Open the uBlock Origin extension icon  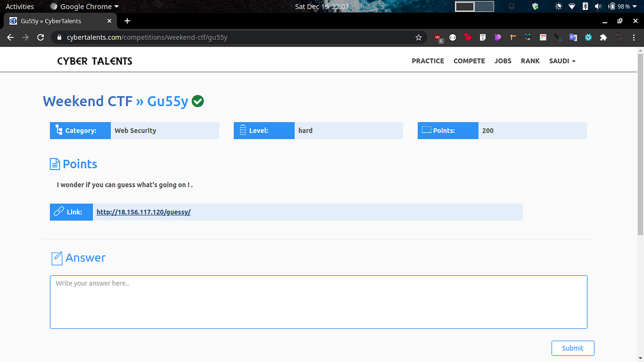click(438, 37)
